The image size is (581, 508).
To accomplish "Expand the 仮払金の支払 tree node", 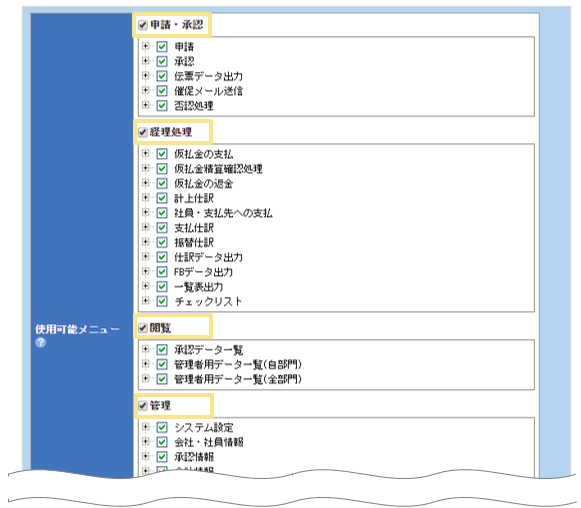I will pos(146,153).
